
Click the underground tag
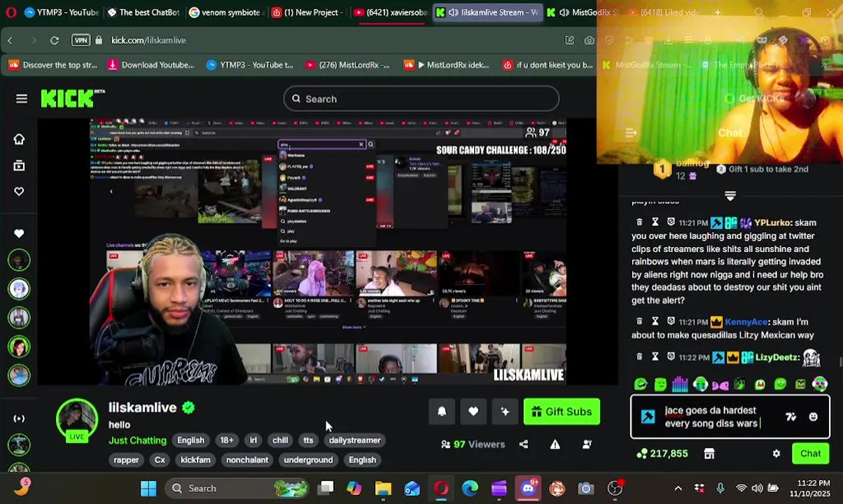pos(308,460)
